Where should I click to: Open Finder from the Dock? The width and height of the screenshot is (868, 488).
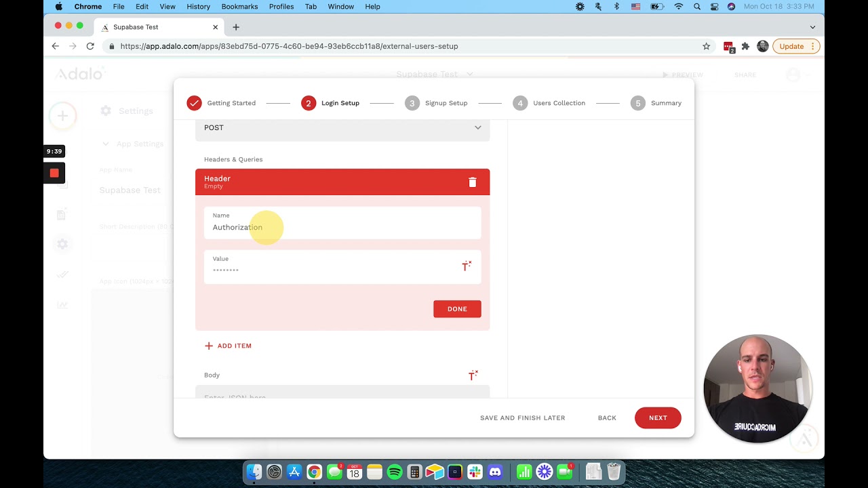click(x=254, y=472)
